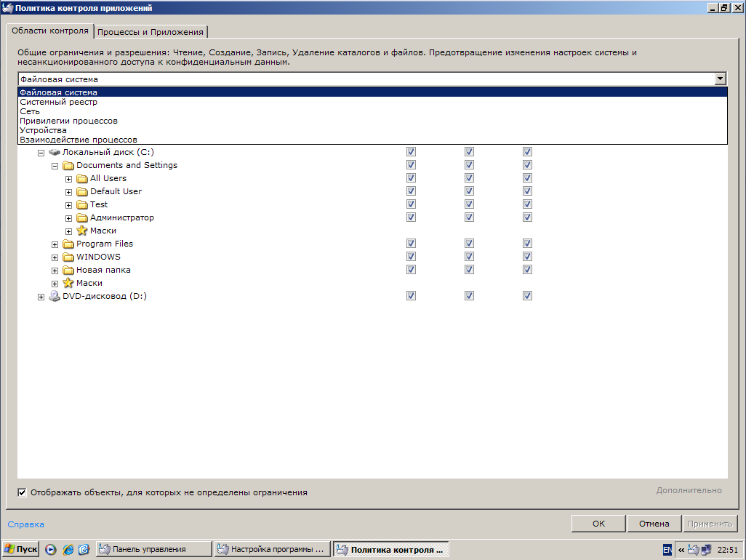Viewport: 746px width, 560px height.
Task: Toggle third checkbox for Администратор row
Action: click(x=527, y=217)
